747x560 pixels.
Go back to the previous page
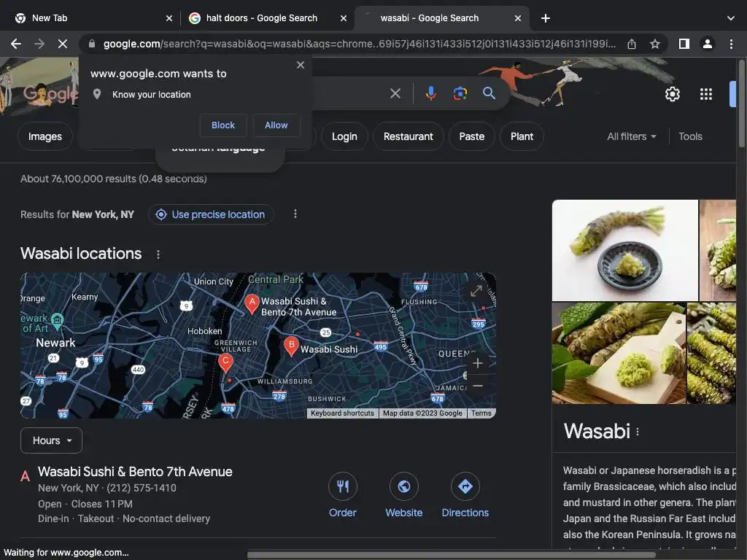tap(16, 44)
